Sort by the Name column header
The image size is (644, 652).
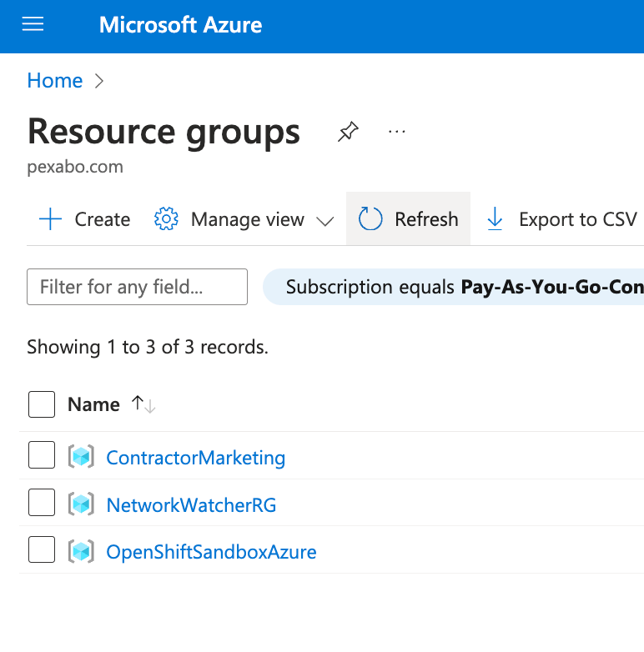(93, 404)
